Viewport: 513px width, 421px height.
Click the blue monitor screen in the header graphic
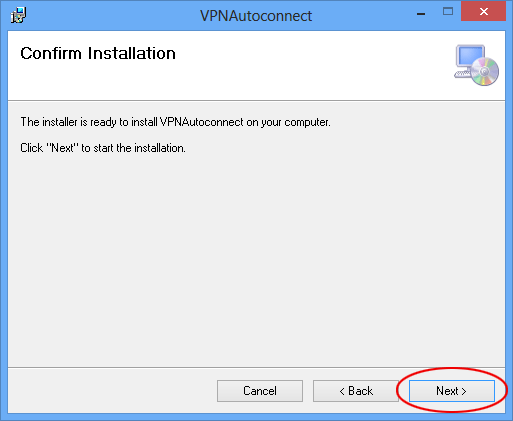(x=470, y=56)
